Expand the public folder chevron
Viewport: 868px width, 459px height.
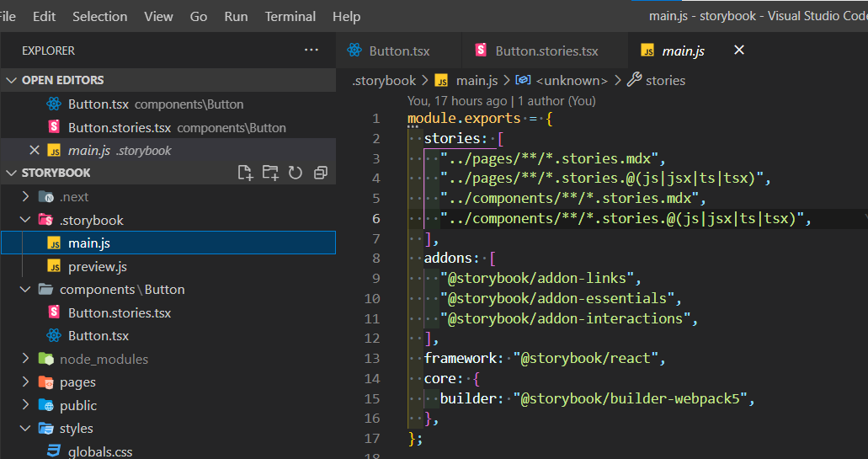click(x=25, y=405)
